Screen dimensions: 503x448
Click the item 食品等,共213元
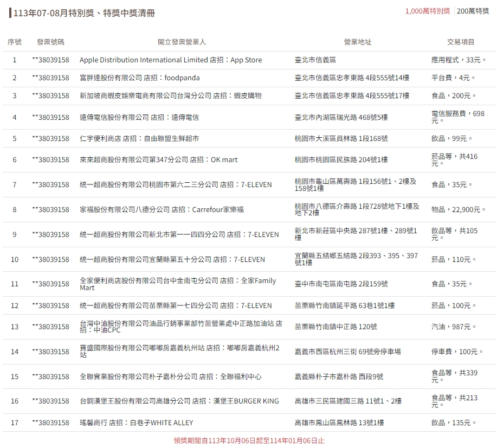[454, 401]
